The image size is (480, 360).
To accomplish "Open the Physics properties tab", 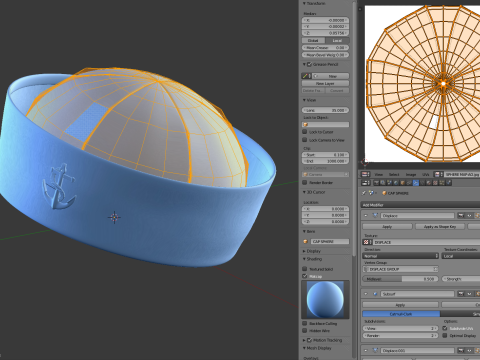I will click(449, 183).
